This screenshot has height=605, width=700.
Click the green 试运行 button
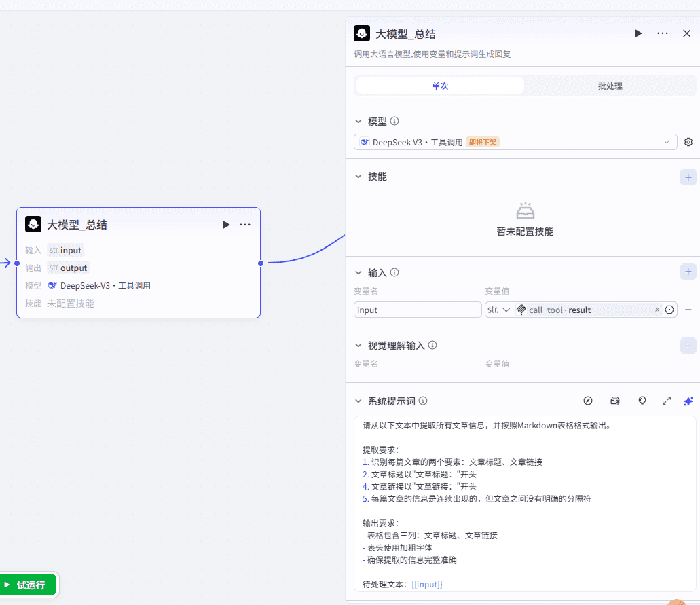(29, 585)
